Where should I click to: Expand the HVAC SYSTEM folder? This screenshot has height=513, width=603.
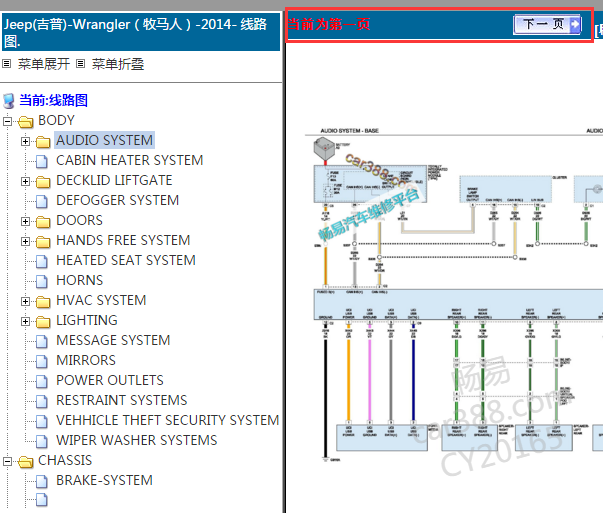tap(25, 301)
